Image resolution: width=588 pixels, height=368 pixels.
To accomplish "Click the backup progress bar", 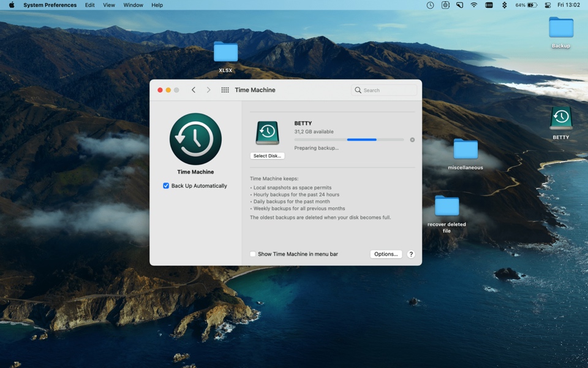I will [349, 140].
